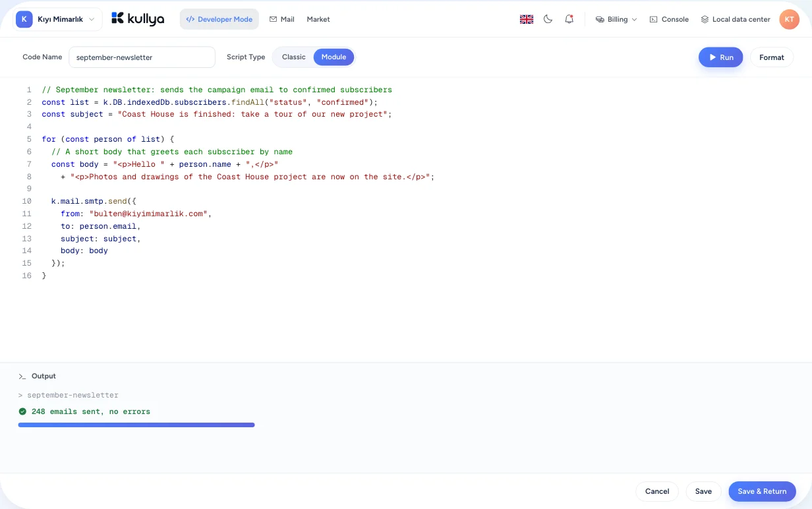
Task: Open the Kıyı Mimarlık workspace switcher
Action: 57,19
